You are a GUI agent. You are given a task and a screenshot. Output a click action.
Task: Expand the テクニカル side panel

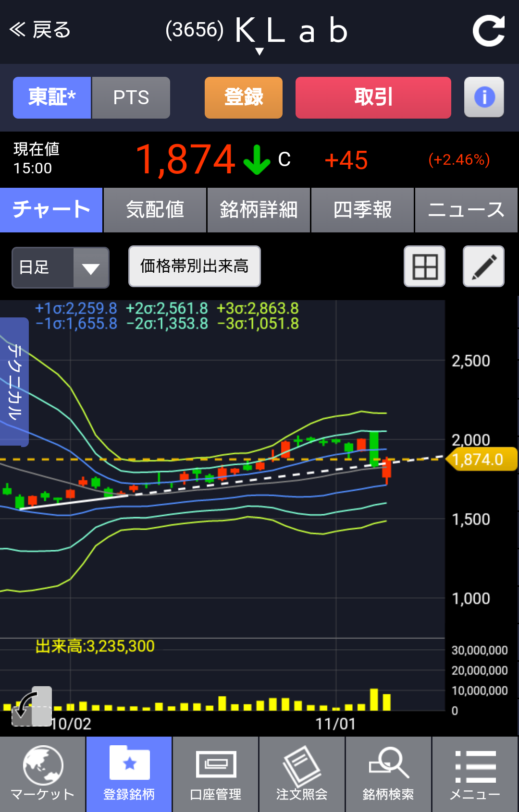pos(14,382)
